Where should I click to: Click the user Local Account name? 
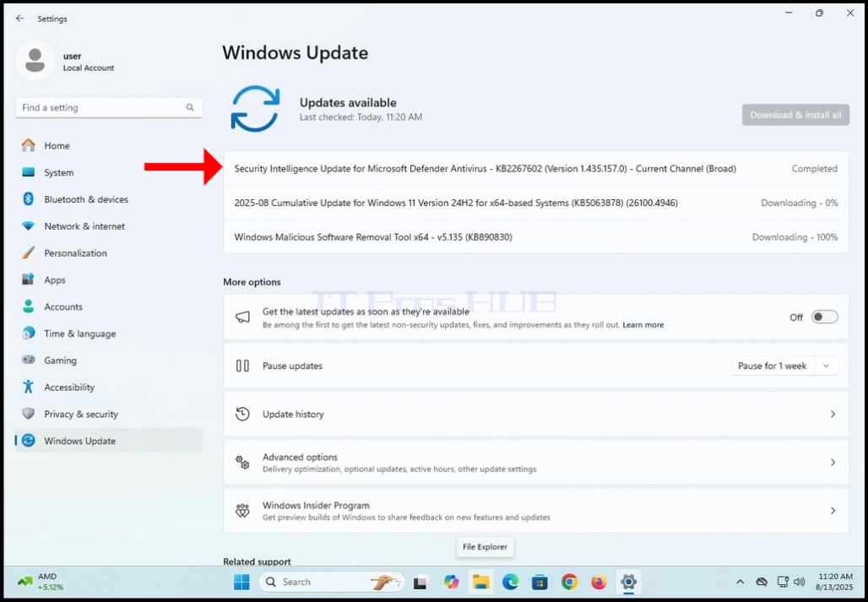click(x=88, y=62)
